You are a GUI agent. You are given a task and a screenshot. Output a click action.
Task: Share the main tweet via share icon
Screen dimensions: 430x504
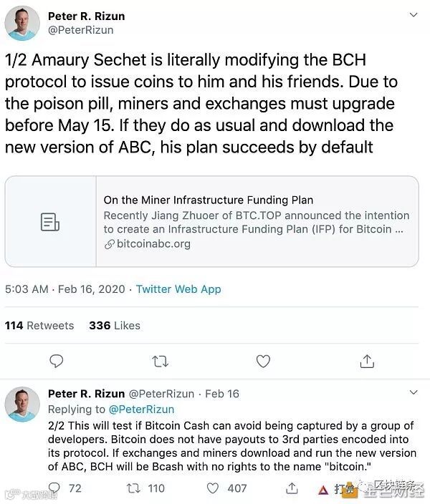367,361
